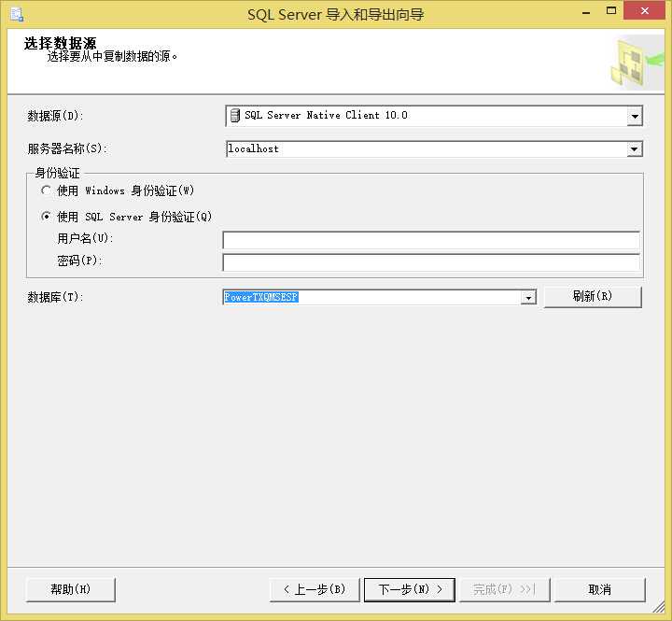The image size is (672, 621).
Task: Click the 数据库(T) label
Action: click(55, 297)
